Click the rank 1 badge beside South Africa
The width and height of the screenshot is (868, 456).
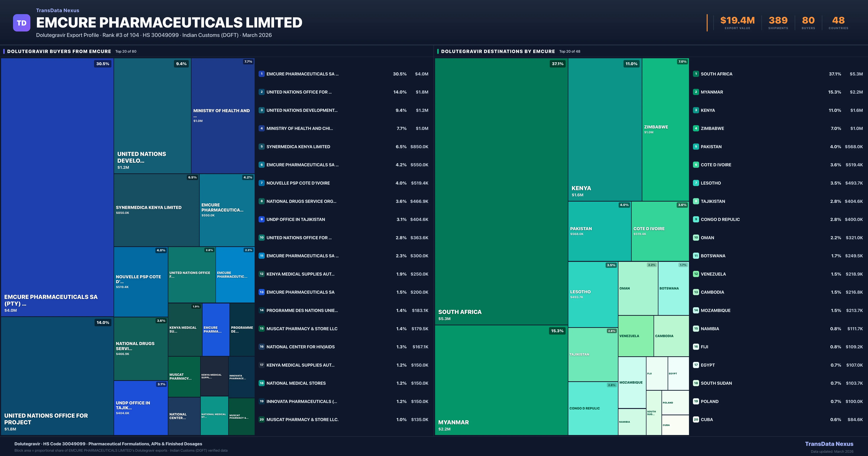pos(696,74)
